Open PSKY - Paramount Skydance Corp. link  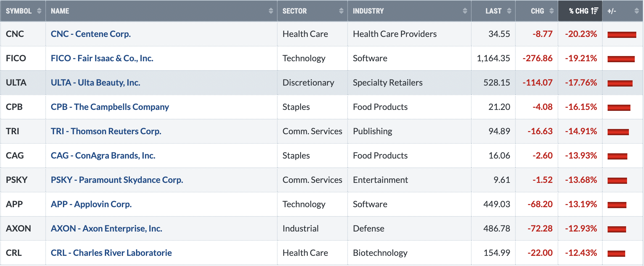pyautogui.click(x=117, y=180)
